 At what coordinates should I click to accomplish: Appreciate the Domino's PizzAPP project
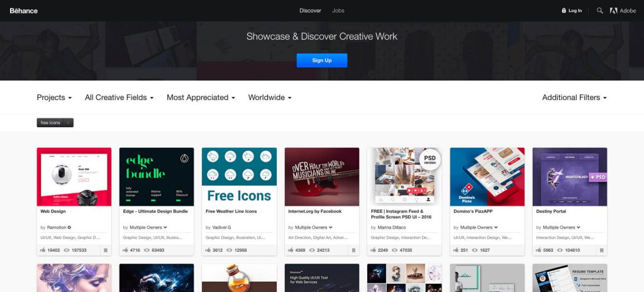[456, 250]
